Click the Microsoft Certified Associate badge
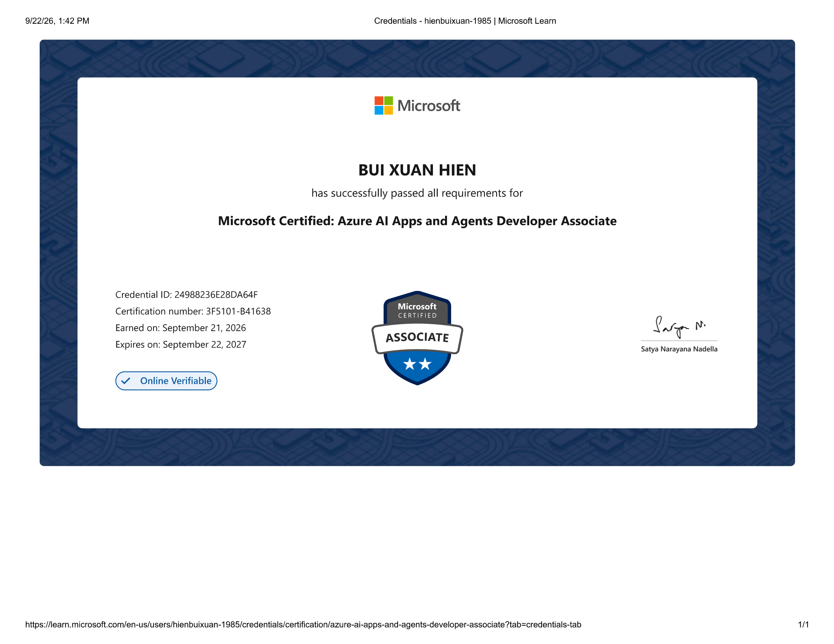 [x=417, y=338]
